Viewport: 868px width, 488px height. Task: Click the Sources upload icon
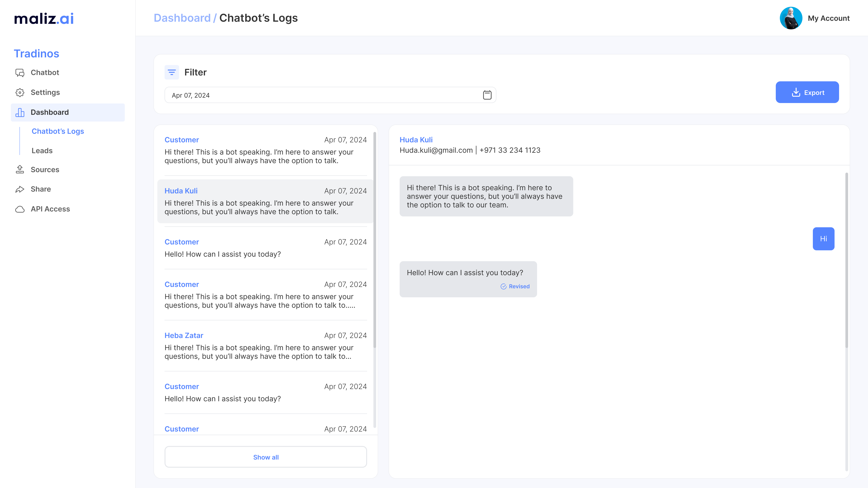click(x=20, y=169)
